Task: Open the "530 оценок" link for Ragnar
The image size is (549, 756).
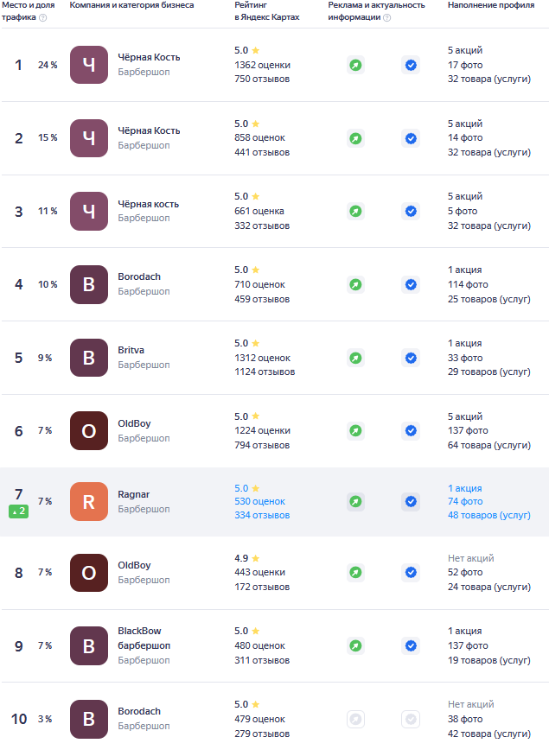Action: point(260,501)
